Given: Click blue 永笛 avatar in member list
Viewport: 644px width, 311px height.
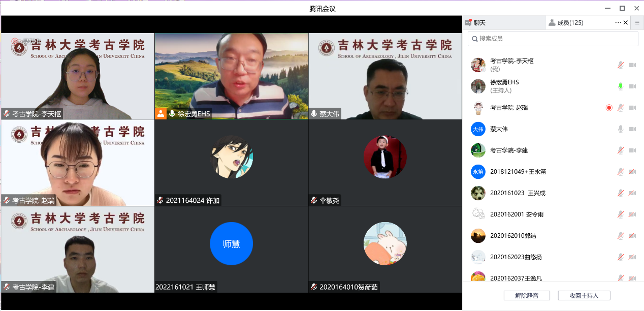Looking at the screenshot, I should 478,172.
